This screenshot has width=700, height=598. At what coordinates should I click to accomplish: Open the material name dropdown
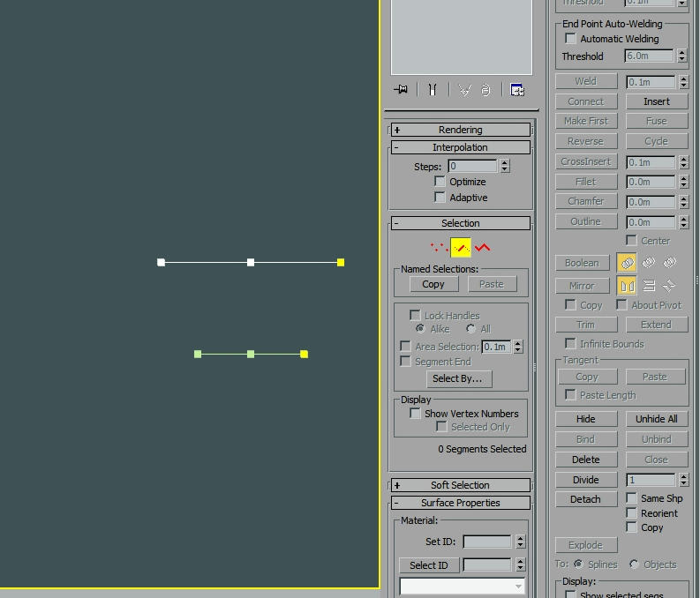click(x=462, y=586)
